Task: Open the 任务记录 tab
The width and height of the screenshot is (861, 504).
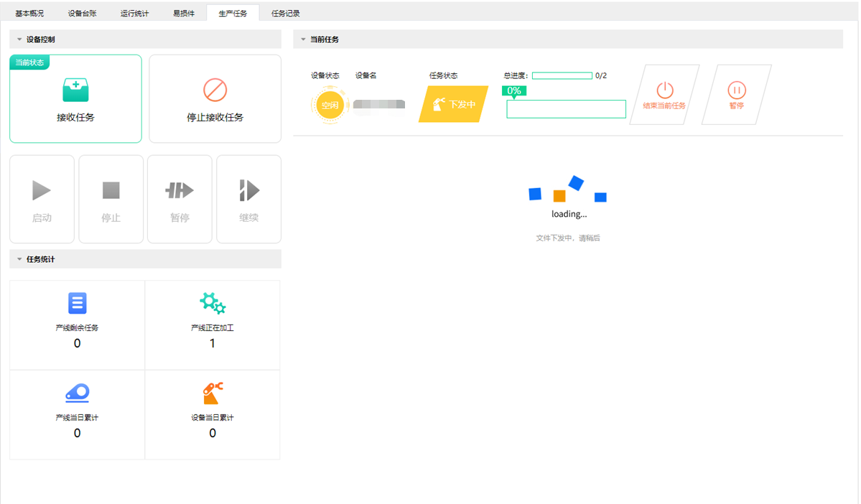Action: click(x=286, y=13)
